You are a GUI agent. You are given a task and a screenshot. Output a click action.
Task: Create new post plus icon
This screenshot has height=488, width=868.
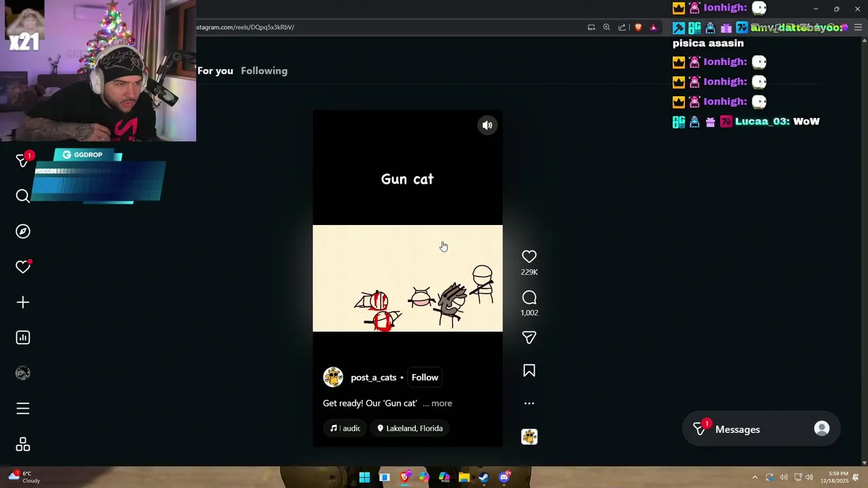click(23, 302)
